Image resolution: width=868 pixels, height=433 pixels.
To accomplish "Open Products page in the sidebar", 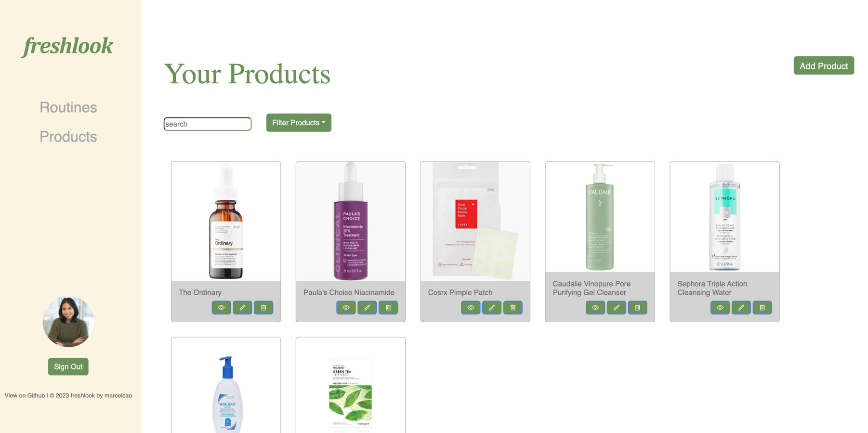I will point(68,137).
